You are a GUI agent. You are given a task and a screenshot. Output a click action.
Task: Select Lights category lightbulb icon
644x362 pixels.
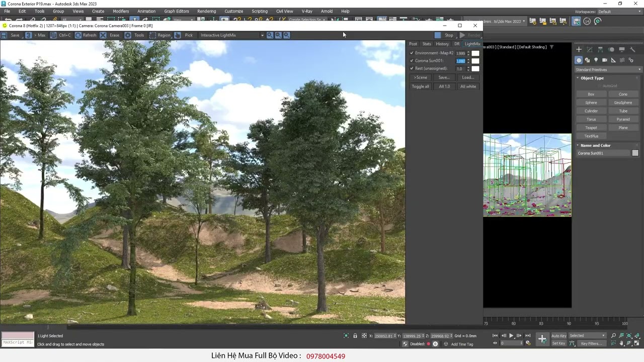click(x=596, y=60)
